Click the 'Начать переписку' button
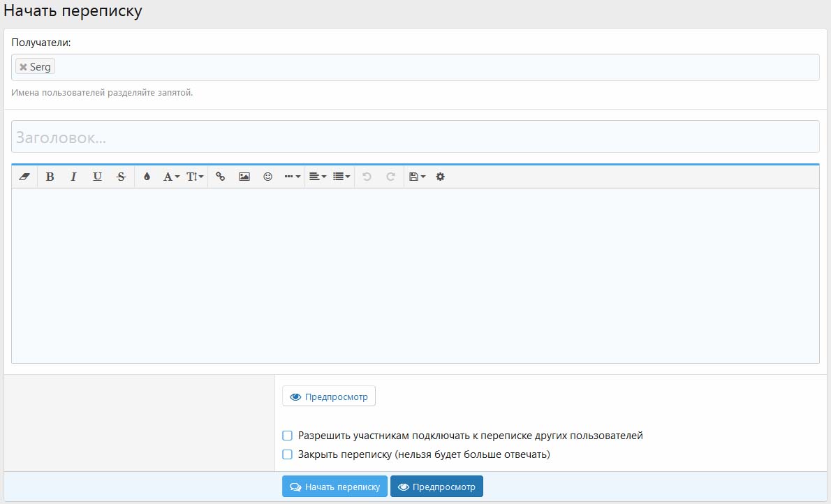 coord(334,487)
